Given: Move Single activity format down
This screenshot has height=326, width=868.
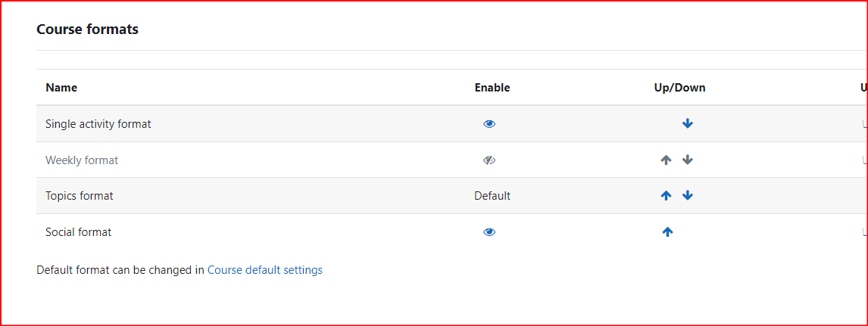Looking at the screenshot, I should point(688,124).
